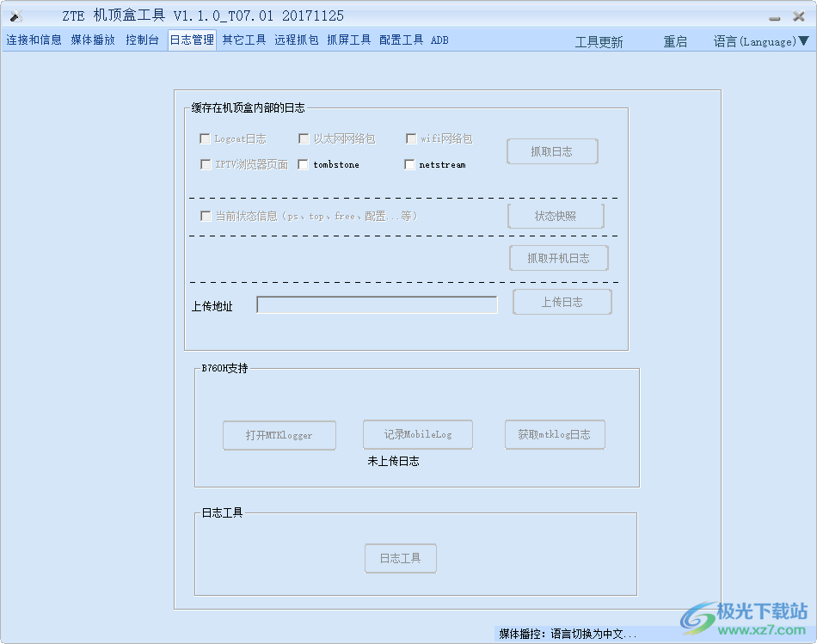
Task: Focus the 上传地址 input field
Action: click(378, 305)
